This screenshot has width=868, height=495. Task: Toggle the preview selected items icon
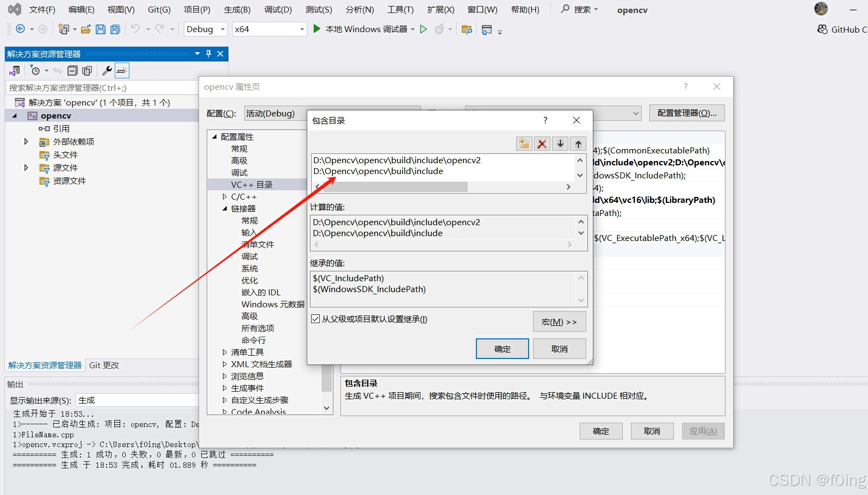[x=122, y=70]
